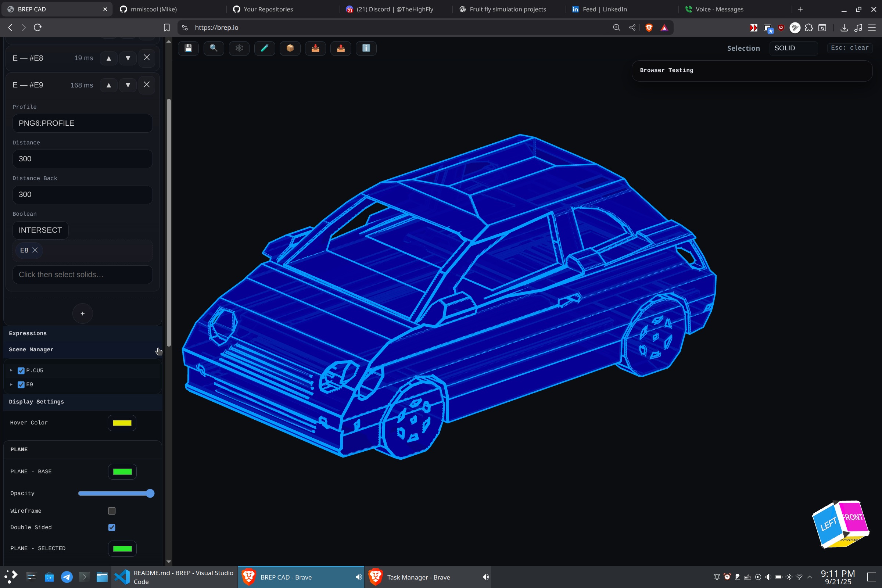Uncheck the E9 scene item checkbox
The height and width of the screenshot is (588, 882).
click(x=21, y=384)
